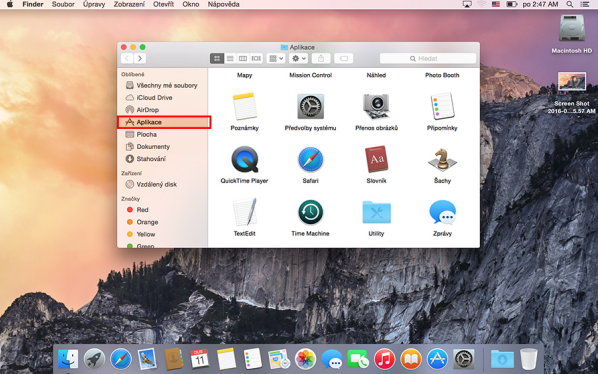Open Předvolby systému in Finder window

[x=310, y=106]
